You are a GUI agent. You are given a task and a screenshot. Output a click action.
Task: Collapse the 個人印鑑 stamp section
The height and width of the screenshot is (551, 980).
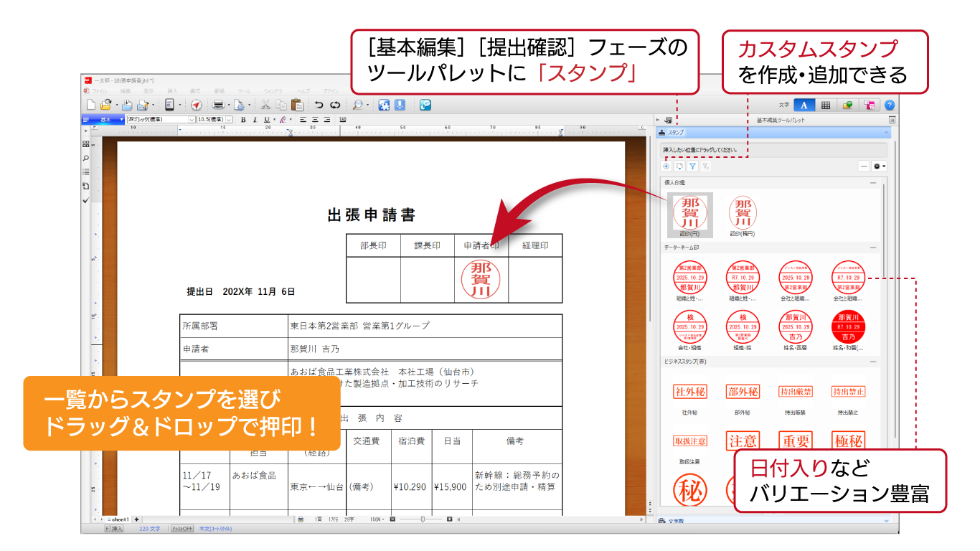click(873, 183)
